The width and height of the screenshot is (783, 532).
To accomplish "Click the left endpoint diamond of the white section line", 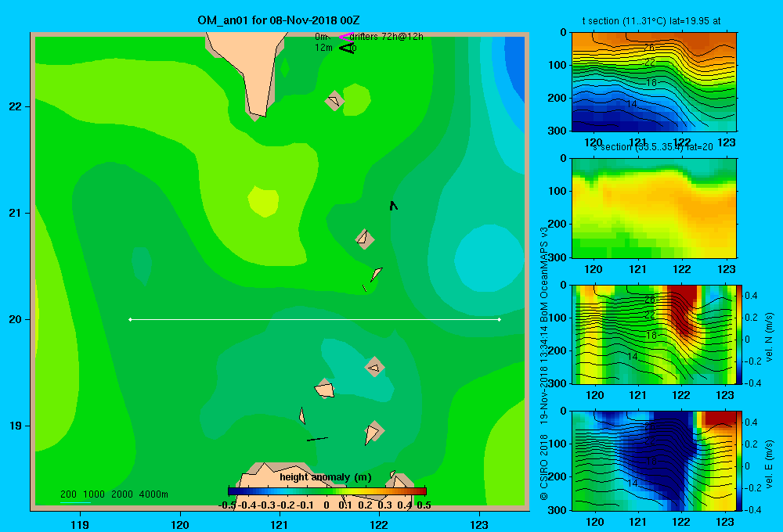I will (x=130, y=319).
